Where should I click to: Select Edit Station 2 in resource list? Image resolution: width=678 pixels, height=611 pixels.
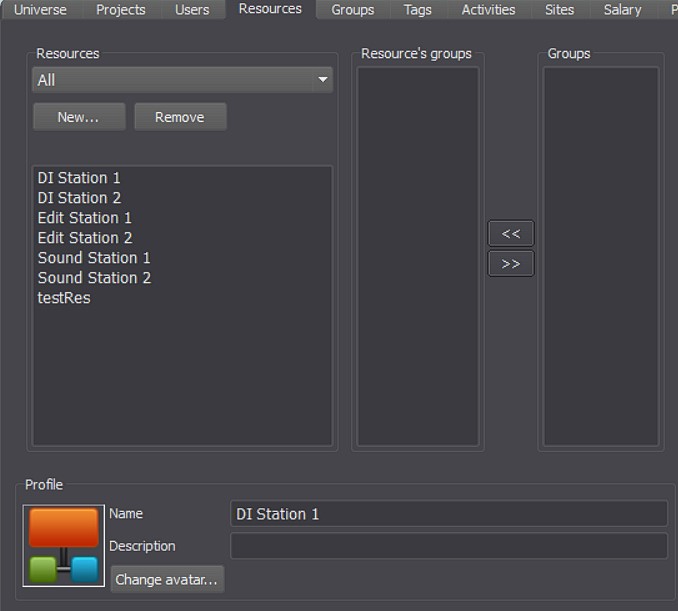(182, 237)
